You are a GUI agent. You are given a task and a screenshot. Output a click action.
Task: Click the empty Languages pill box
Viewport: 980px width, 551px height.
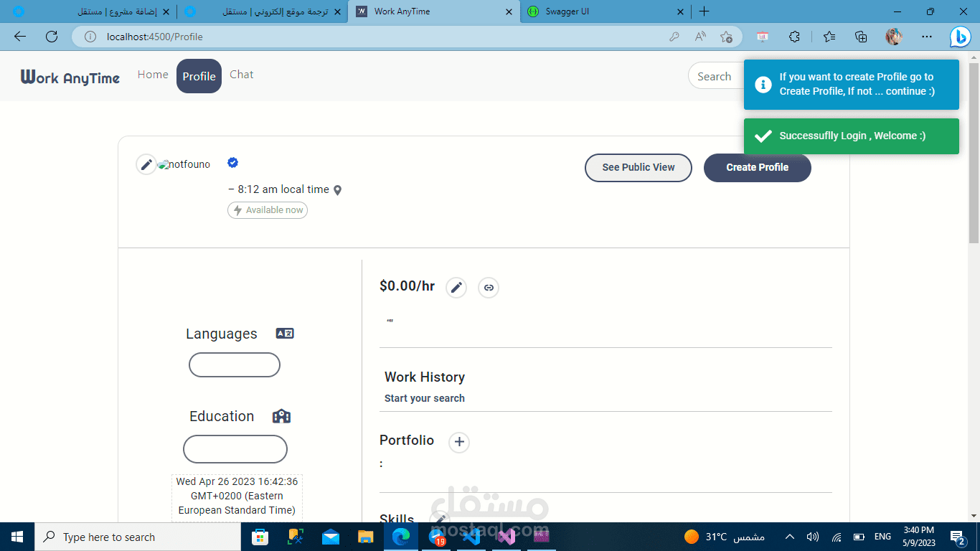coord(235,365)
